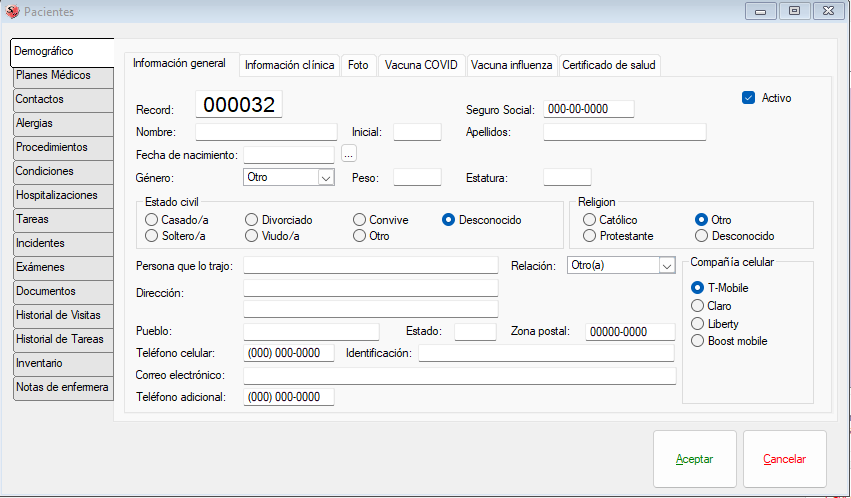Choose Católico as the religion
The image size is (851, 498).
(x=590, y=220)
